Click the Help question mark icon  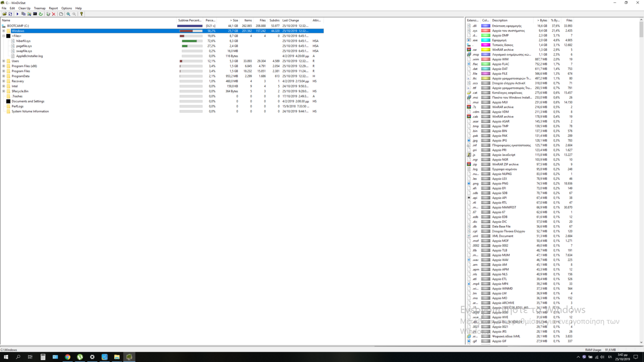[82, 14]
